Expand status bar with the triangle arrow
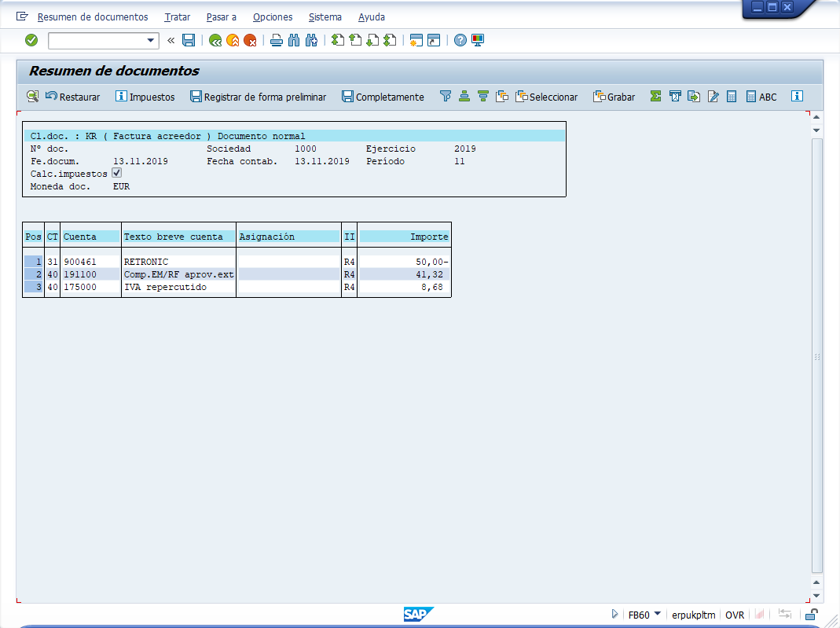The image size is (840, 628). click(x=614, y=615)
